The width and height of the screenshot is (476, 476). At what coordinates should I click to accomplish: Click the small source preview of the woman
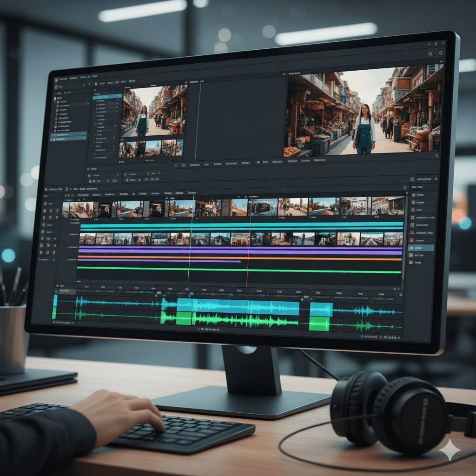point(153,111)
